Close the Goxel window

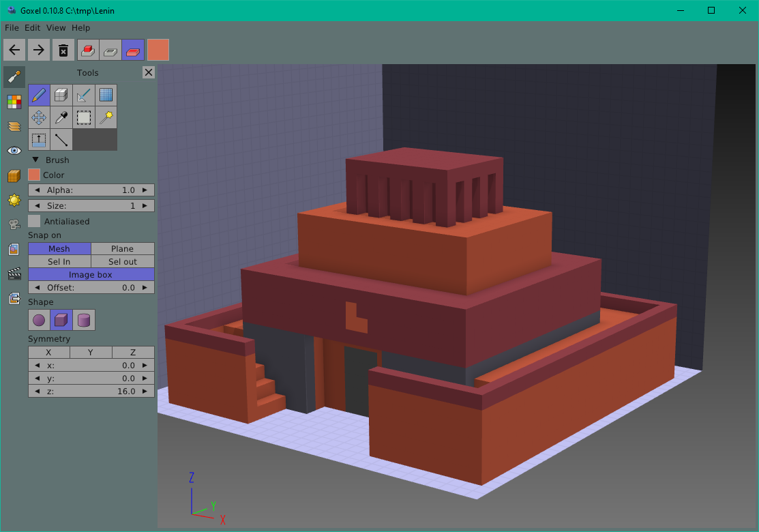click(743, 10)
